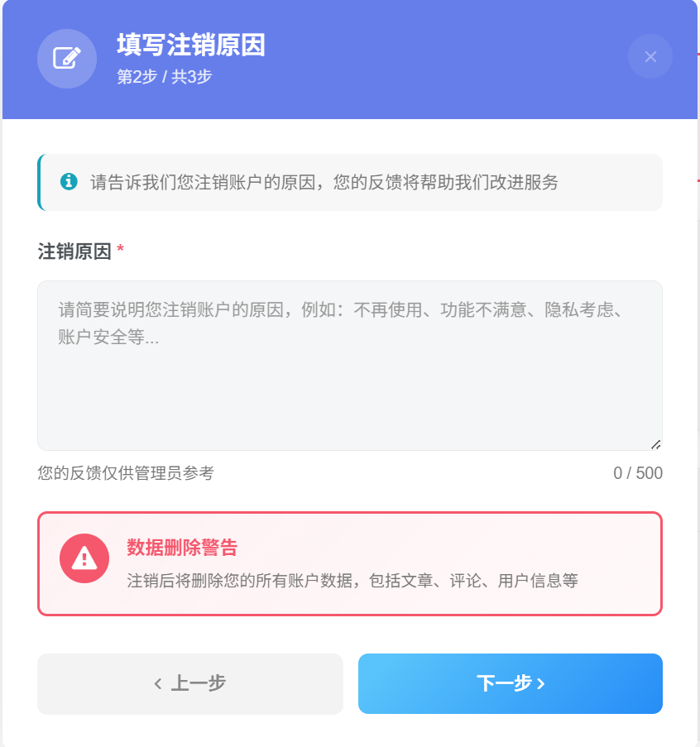Click the red required asterisk

(121, 251)
